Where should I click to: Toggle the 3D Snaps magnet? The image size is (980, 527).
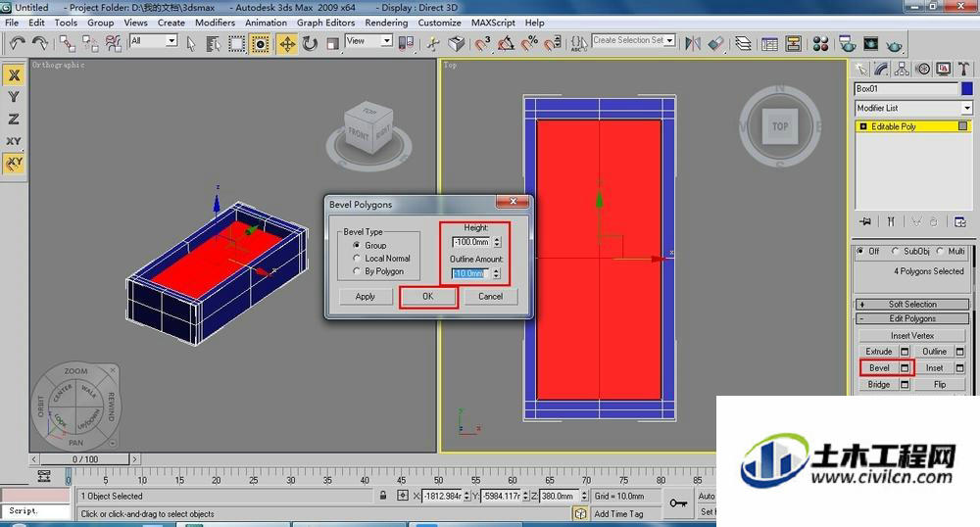pos(482,43)
